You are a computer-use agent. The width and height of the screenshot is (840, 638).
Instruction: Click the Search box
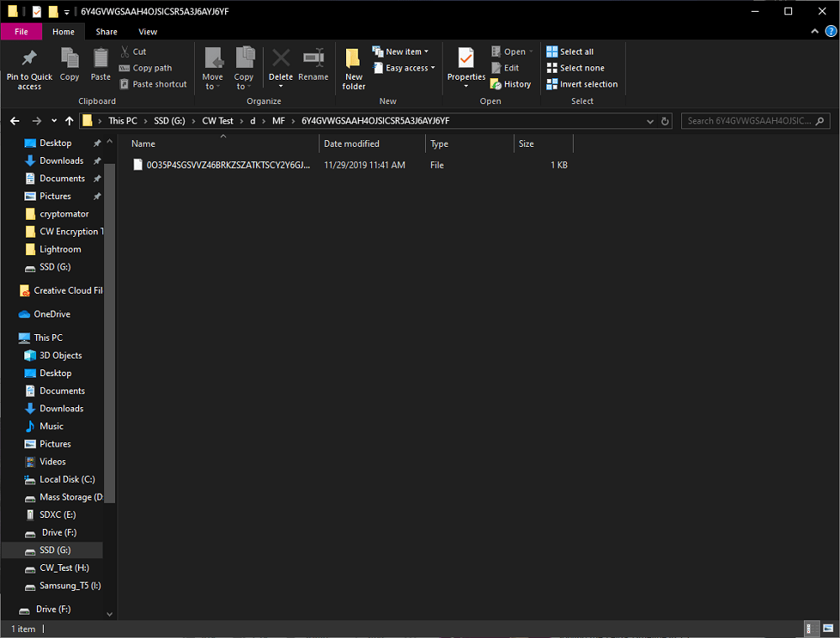pos(755,121)
